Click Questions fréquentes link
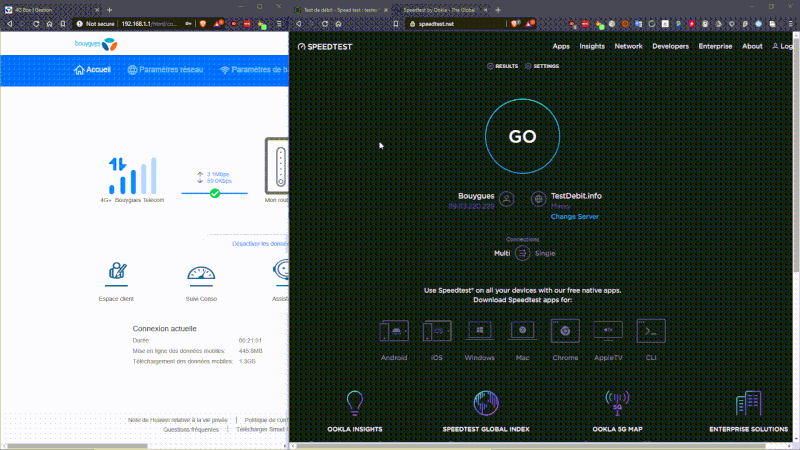The width and height of the screenshot is (800, 450). coord(191,430)
